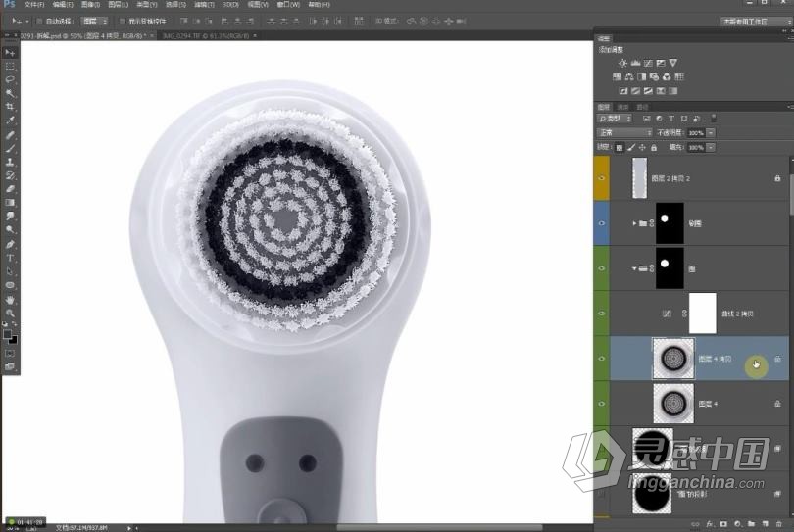Toggle the Auto-Select checkbox

(x=39, y=22)
